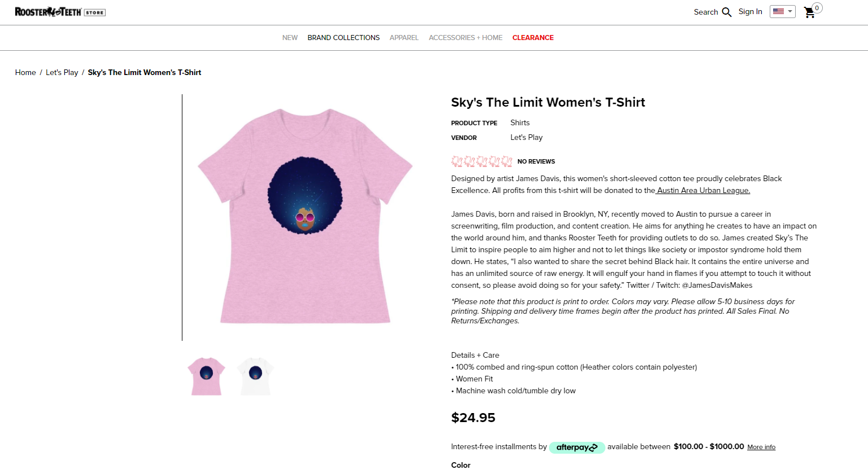Select the pink shirt thumbnail
Screen dimensions: 868x474
(206, 376)
